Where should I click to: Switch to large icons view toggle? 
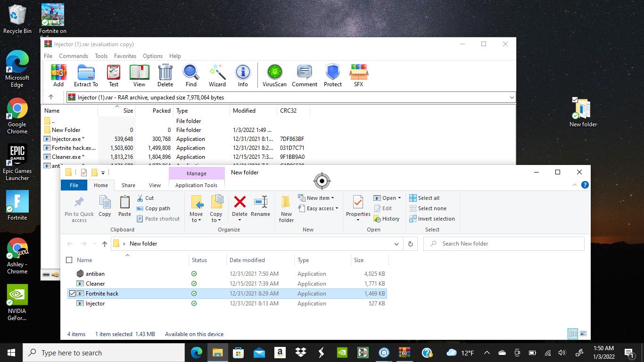point(583,334)
